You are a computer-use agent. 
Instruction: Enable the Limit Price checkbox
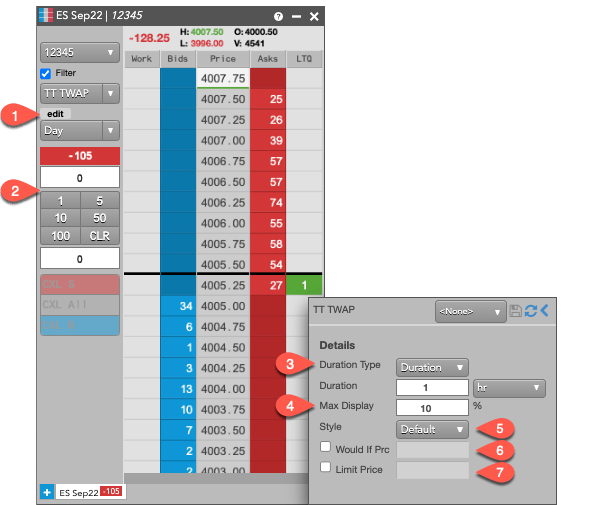(x=325, y=467)
